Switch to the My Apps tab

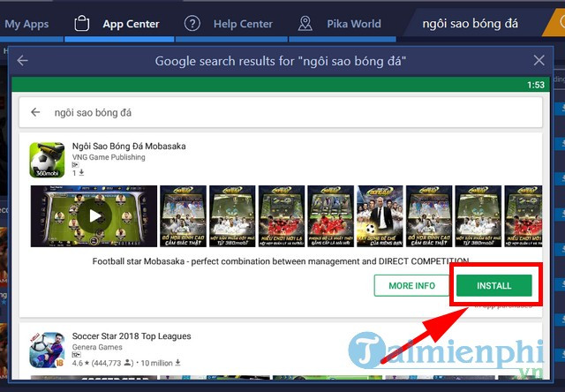click(x=26, y=24)
